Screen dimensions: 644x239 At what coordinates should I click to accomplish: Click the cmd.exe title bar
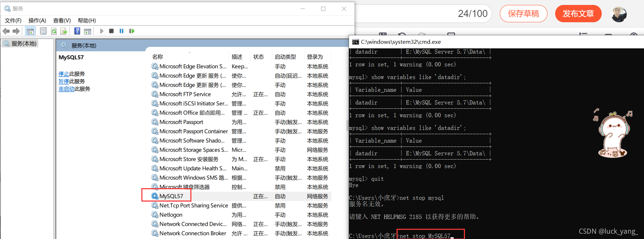tap(496, 42)
